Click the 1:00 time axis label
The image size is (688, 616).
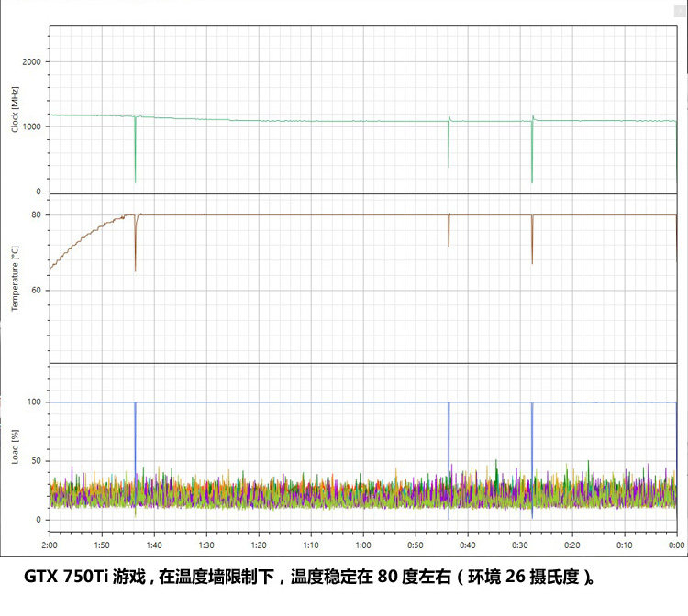pyautogui.click(x=363, y=545)
